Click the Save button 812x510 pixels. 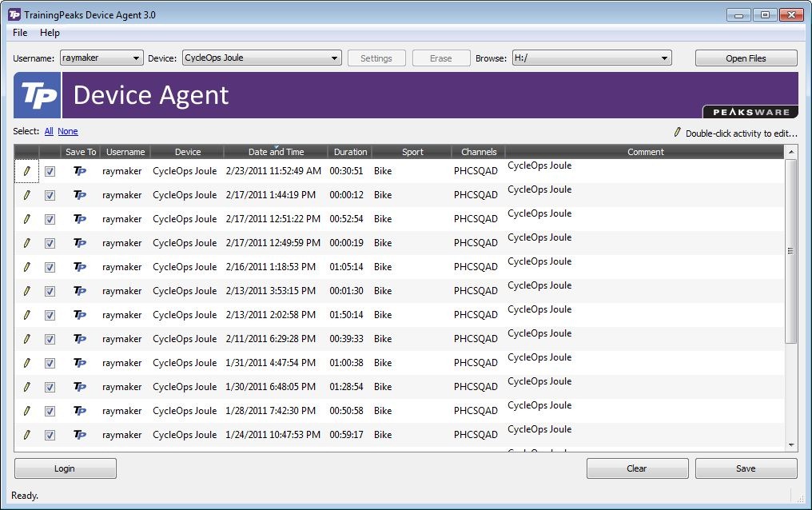[x=746, y=468]
